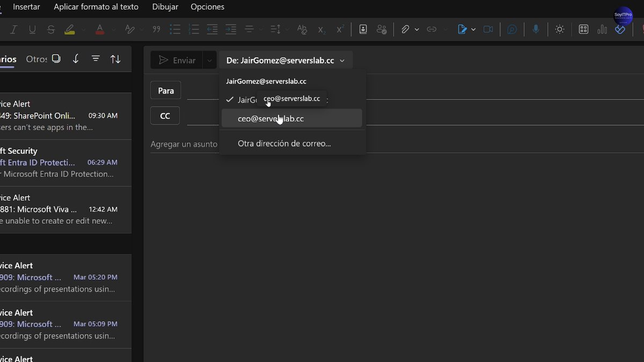Toggle italic formatting

click(x=14, y=29)
